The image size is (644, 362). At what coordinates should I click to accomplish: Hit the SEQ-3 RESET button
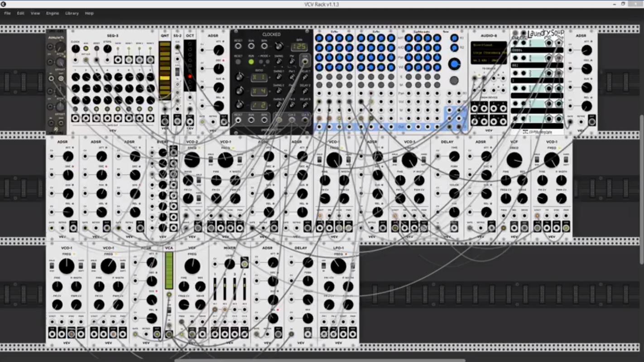click(96, 48)
